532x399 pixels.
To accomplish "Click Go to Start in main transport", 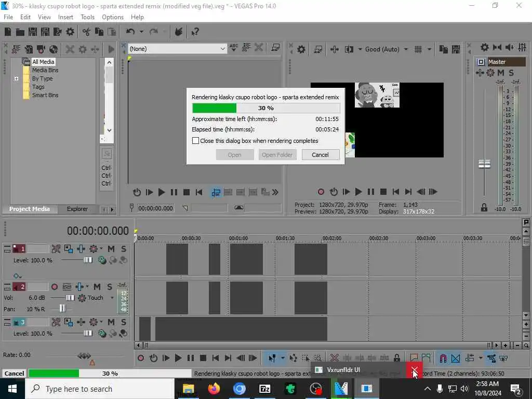I will 215,358.
